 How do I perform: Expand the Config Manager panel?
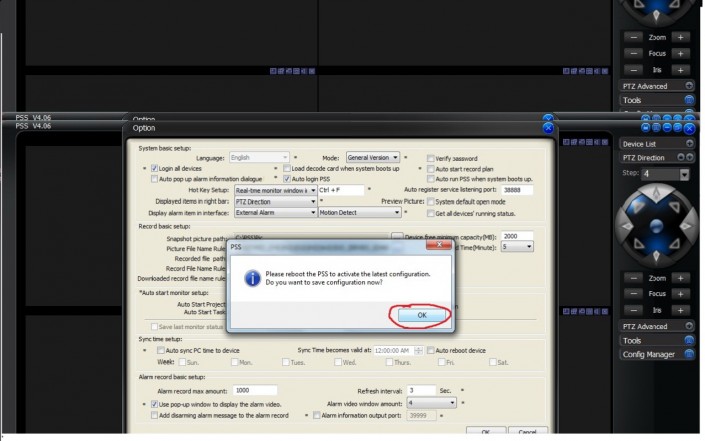(x=689, y=354)
